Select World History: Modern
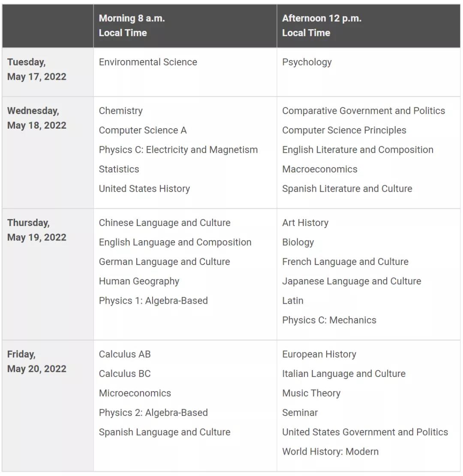The height and width of the screenshot is (476, 463). tap(330, 452)
